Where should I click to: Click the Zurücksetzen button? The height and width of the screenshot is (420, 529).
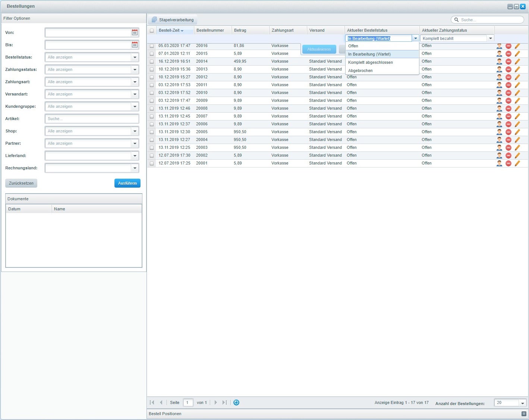pyautogui.click(x=21, y=183)
